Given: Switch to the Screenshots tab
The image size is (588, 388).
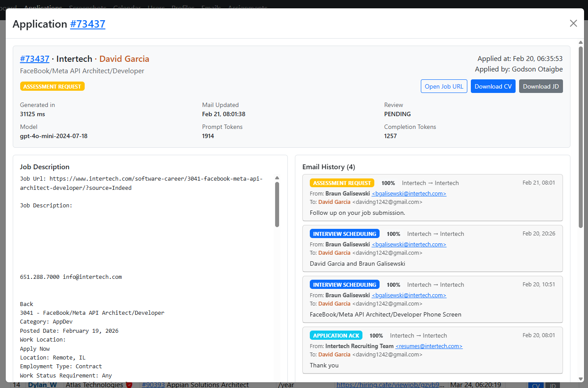Looking at the screenshot, I should point(87,8).
